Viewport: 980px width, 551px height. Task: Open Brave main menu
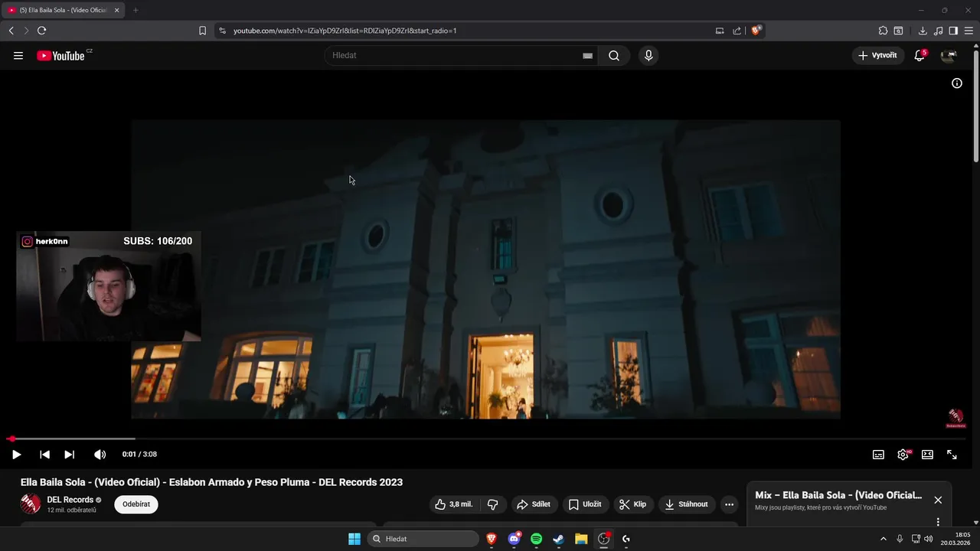(969, 31)
